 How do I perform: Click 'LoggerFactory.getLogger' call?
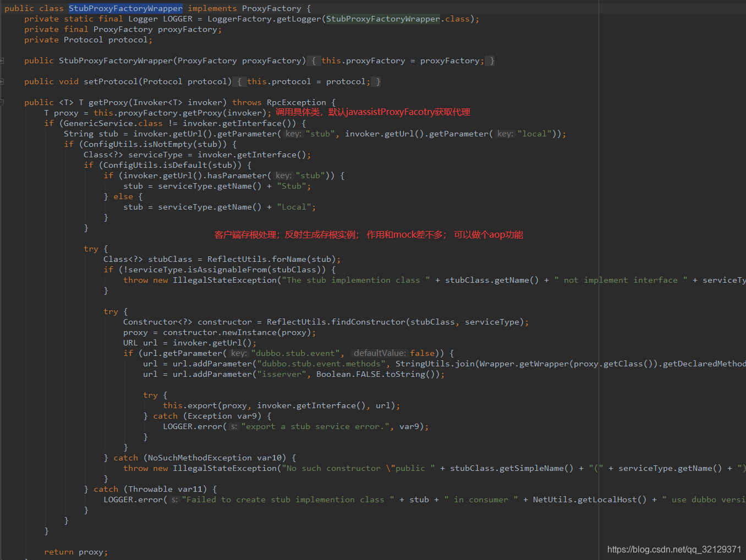pyautogui.click(x=264, y=19)
